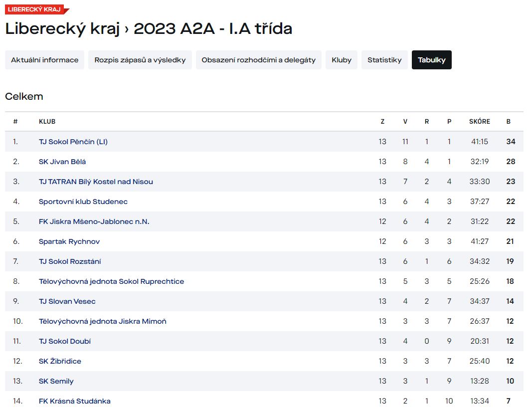Open Obsazení rozhodčími a delegáty tab
The image size is (528, 420).
coord(258,60)
